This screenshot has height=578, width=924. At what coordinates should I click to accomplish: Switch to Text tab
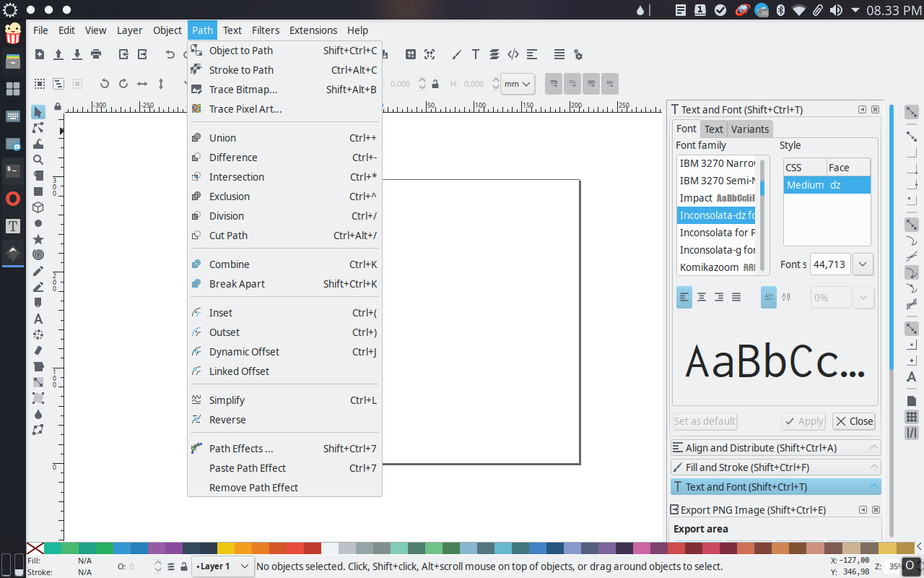(x=713, y=129)
